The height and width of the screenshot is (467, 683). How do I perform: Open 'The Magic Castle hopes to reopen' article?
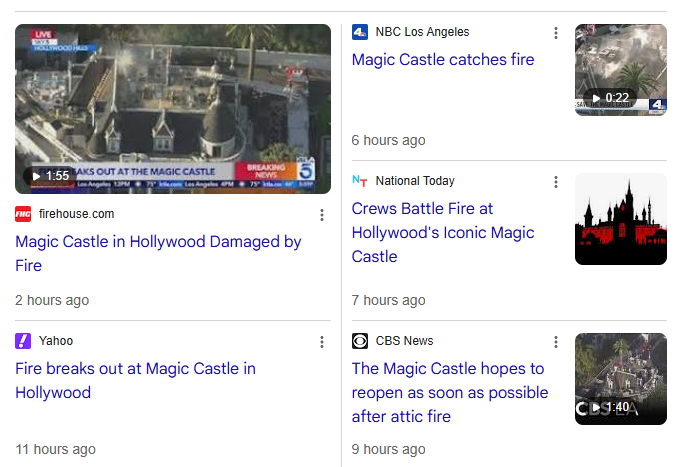pos(450,393)
